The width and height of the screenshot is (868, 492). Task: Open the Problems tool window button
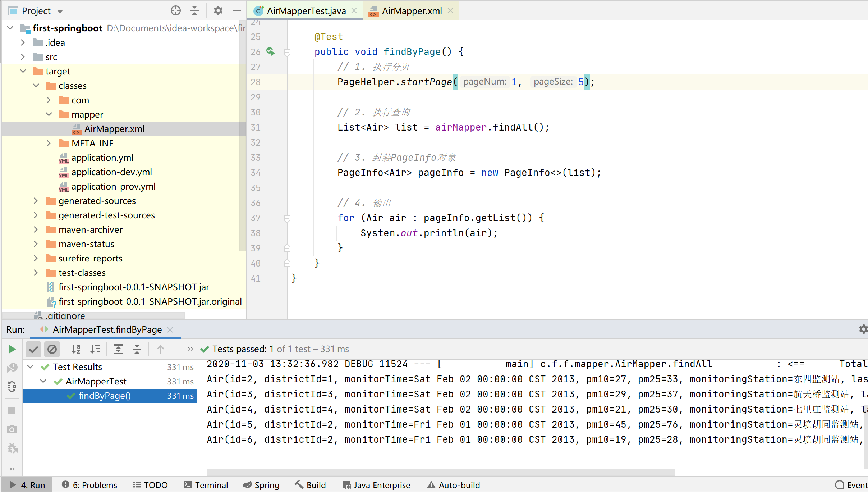click(90, 485)
